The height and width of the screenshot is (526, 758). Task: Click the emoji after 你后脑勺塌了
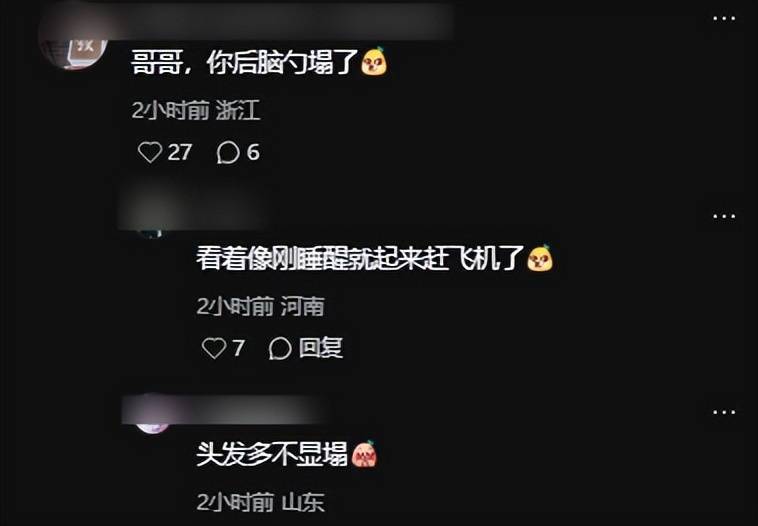pyautogui.click(x=374, y=61)
